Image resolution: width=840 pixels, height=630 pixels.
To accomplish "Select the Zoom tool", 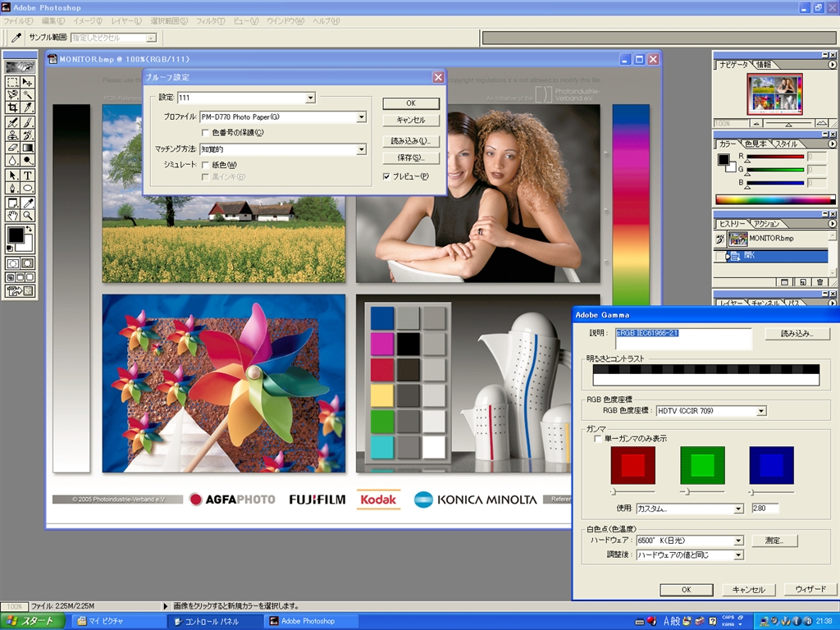I will 27,216.
